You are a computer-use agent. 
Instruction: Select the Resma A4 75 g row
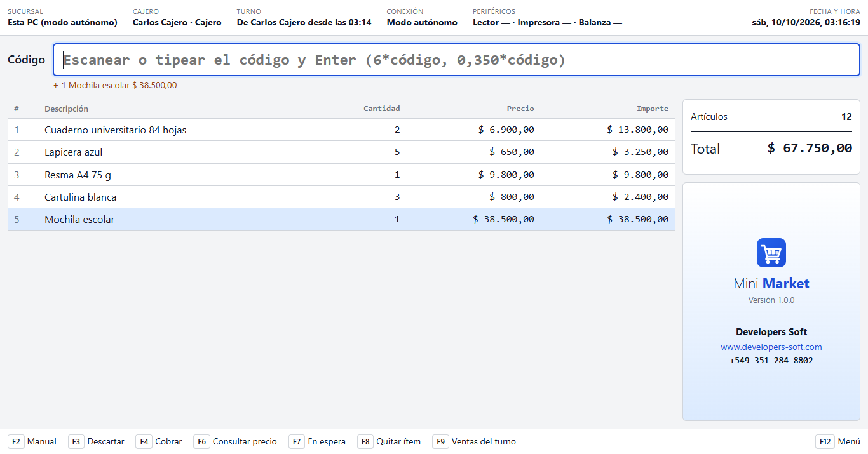click(x=341, y=175)
